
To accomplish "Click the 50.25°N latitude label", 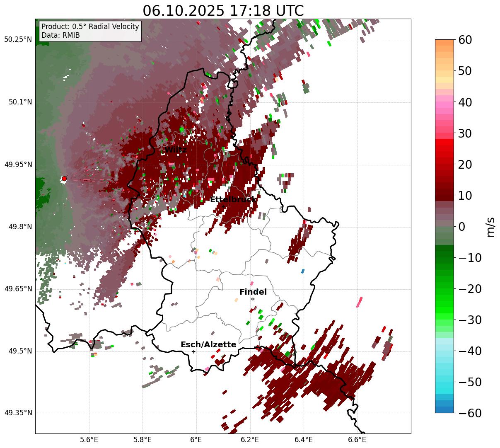I will point(18,40).
